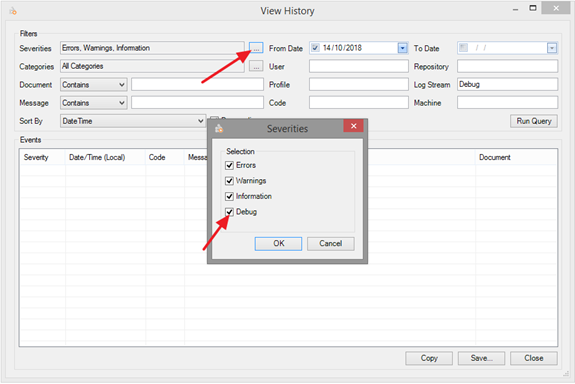Viewport: 575px width, 384px height.
Task: Maximize the View History window
Action: tap(533, 8)
